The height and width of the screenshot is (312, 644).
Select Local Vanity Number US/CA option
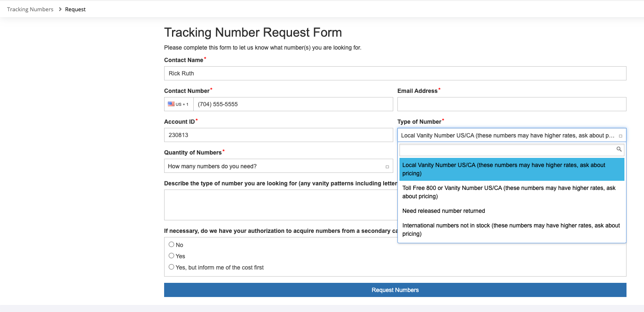512,169
